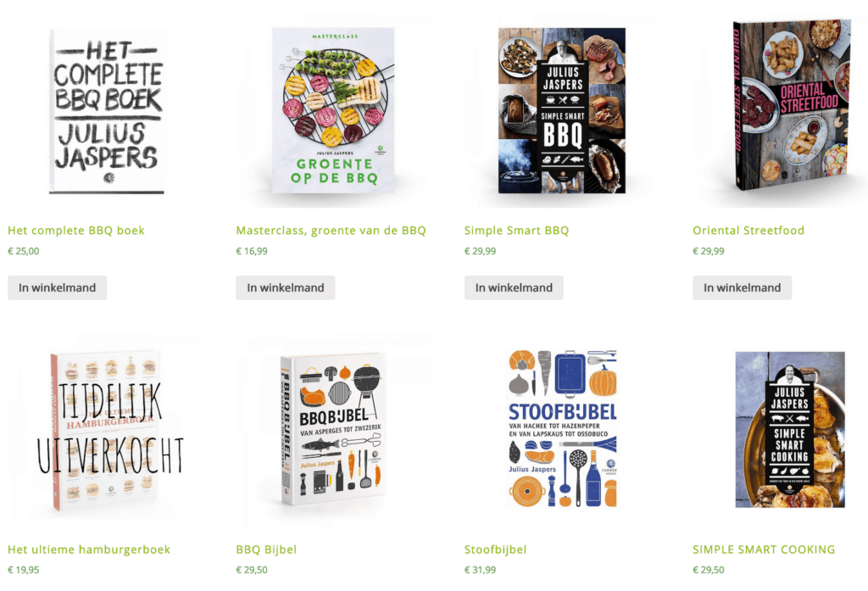Open the Simple Smart BBQ cover thumbnail
Image resolution: width=868 pixels, height=591 pixels.
(562, 110)
